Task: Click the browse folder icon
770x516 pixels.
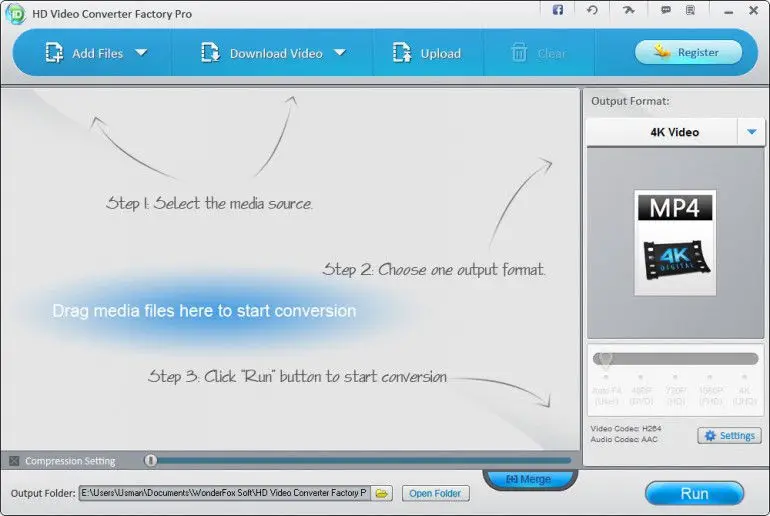Action: [x=382, y=493]
